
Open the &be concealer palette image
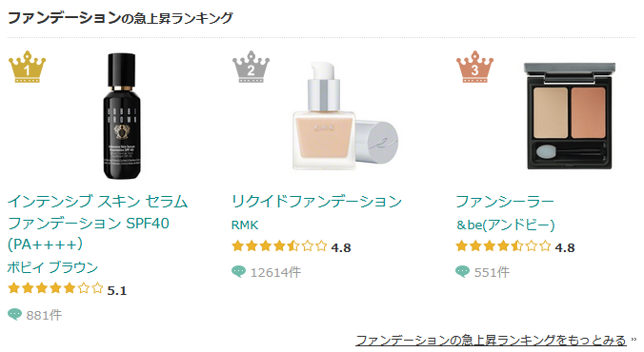(570, 116)
